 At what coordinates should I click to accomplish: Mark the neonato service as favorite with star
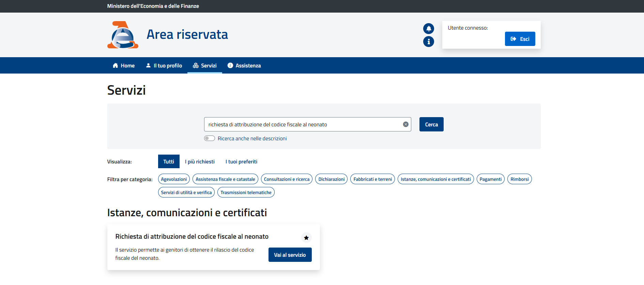306,238
